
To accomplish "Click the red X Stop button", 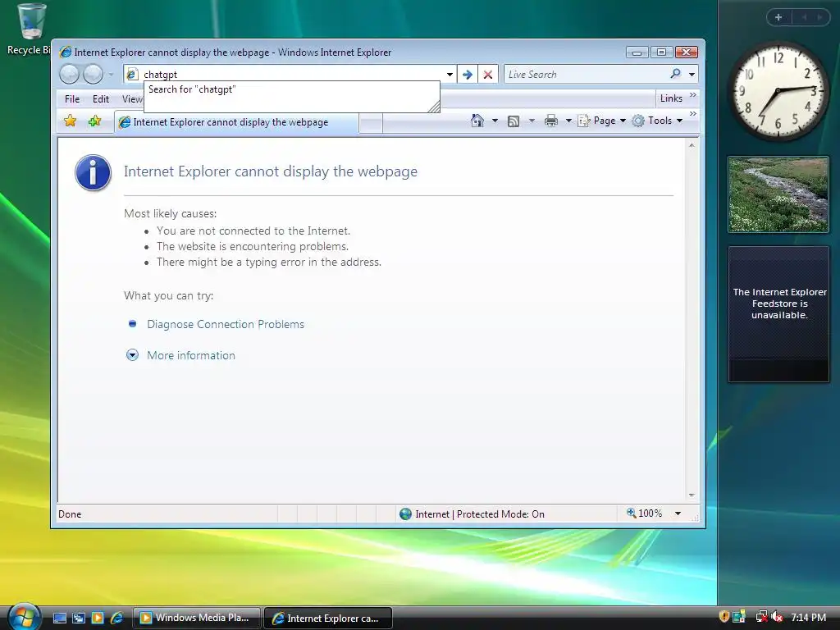I will click(x=487, y=74).
